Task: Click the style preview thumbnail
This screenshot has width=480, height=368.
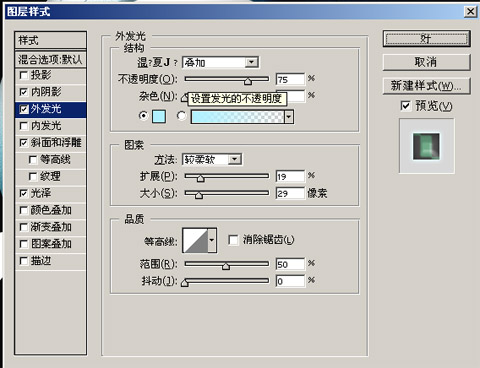Action: [426, 146]
